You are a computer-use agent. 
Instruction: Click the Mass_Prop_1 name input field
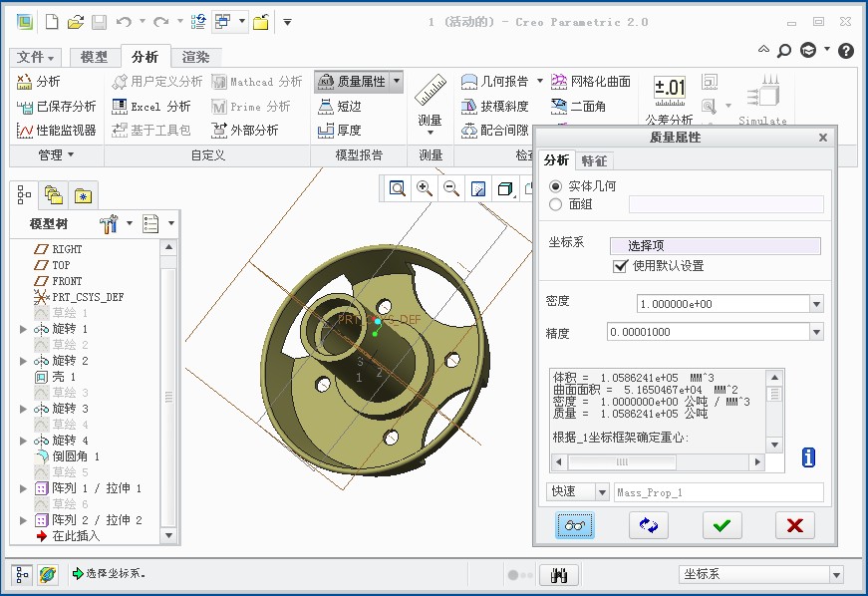click(x=719, y=492)
